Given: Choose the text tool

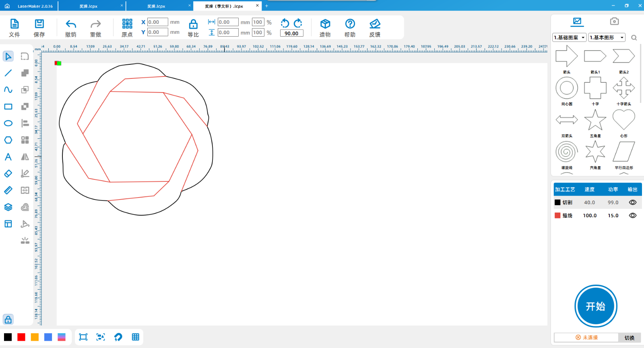Looking at the screenshot, I should [x=8, y=157].
